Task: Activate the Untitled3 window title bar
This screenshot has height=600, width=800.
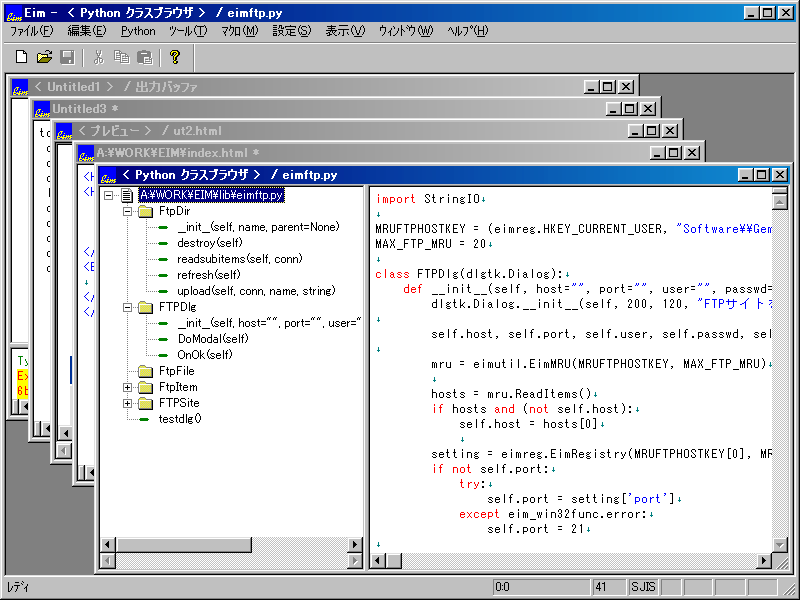Action: (85, 109)
